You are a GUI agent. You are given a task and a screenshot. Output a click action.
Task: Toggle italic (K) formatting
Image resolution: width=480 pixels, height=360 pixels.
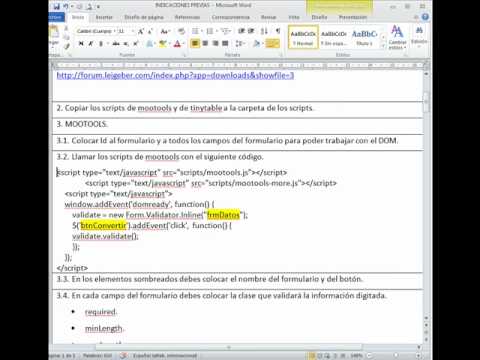pyautogui.click(x=91, y=43)
